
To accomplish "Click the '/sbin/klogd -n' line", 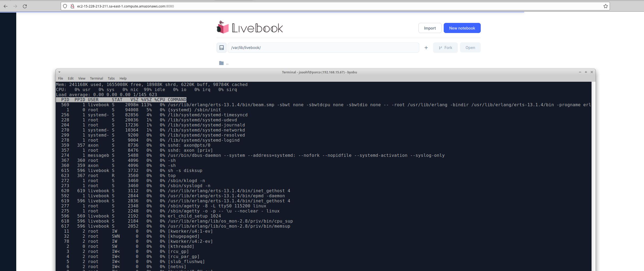I will click(x=130, y=180).
